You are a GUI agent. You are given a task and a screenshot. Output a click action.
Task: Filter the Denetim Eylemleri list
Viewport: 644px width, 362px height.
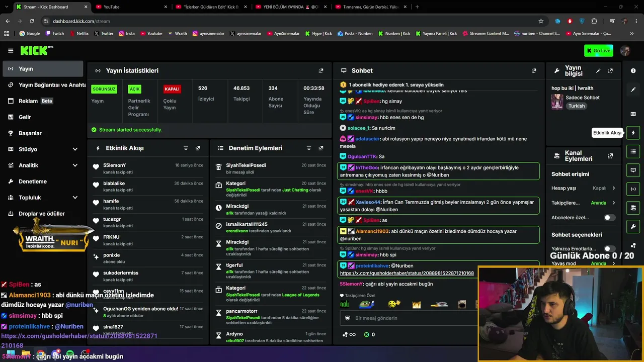pyautogui.click(x=309, y=148)
